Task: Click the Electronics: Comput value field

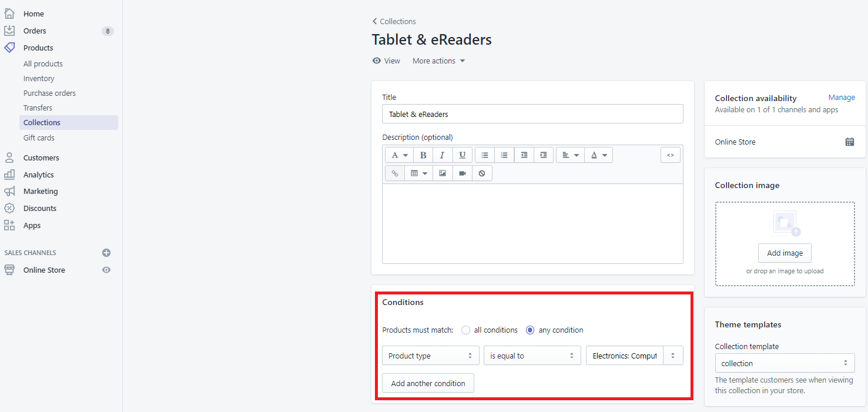Action: 625,356
